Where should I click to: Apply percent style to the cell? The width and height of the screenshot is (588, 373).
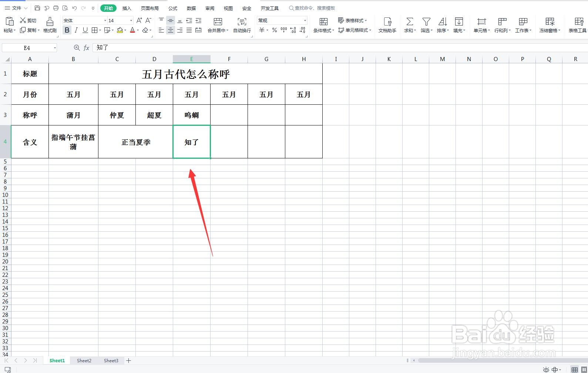pyautogui.click(x=275, y=30)
